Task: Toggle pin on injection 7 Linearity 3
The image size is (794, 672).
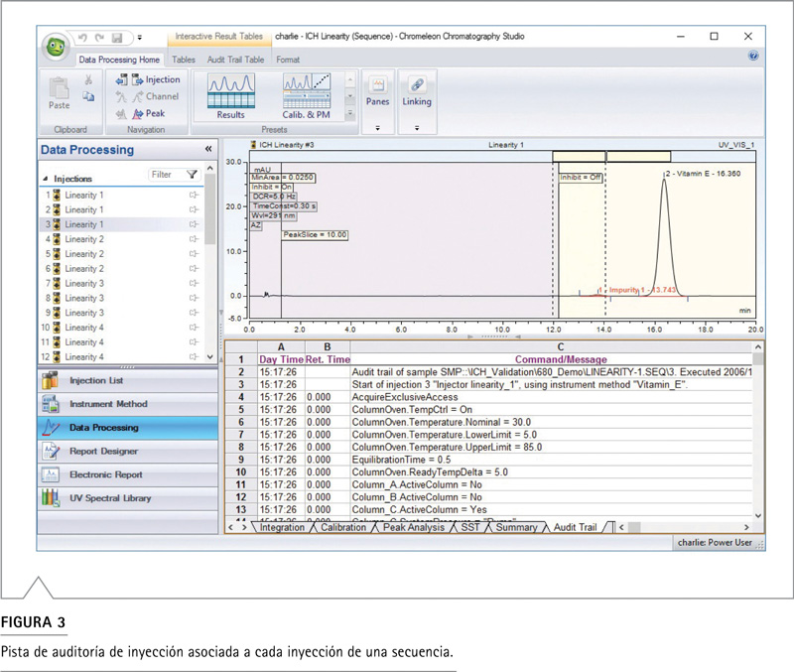Action: pos(194,283)
